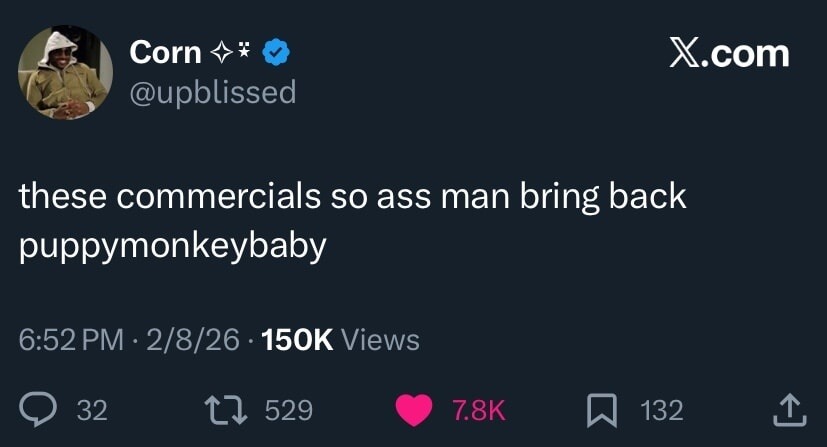
Task: Click the display name Corn
Action: click(165, 52)
